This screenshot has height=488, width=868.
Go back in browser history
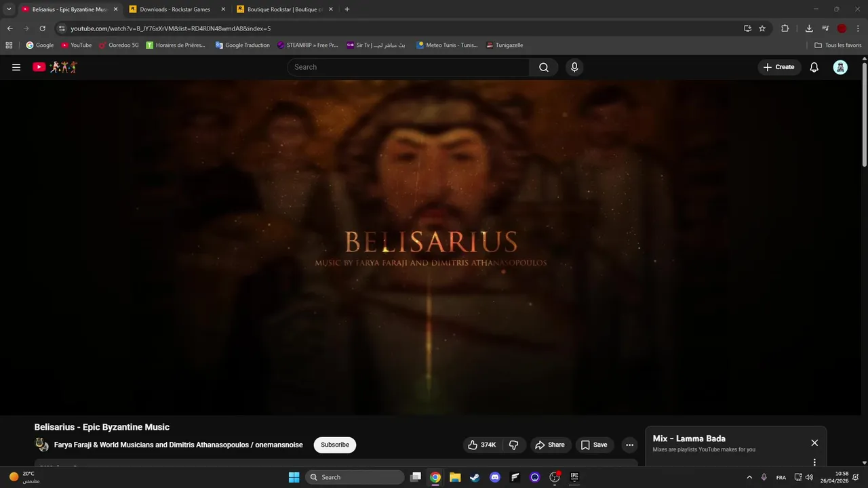click(10, 28)
